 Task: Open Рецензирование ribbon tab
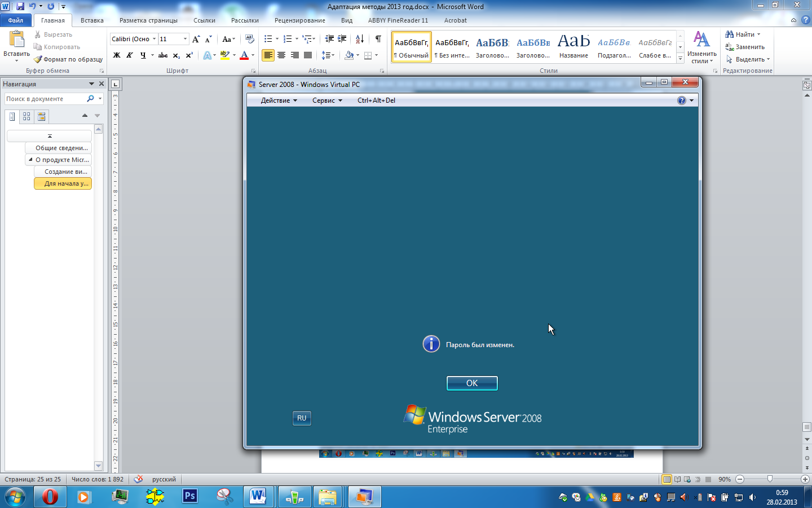[x=299, y=20]
